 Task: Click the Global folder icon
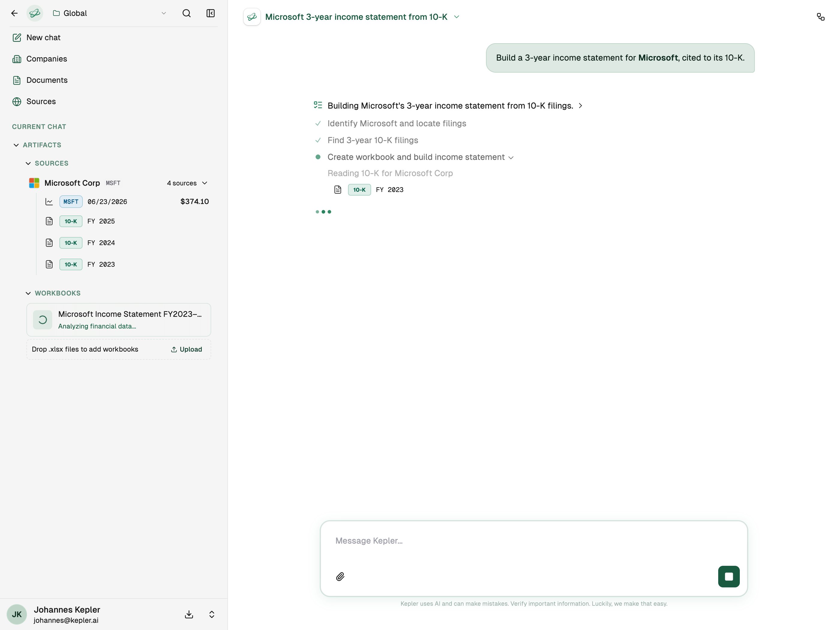(x=56, y=13)
